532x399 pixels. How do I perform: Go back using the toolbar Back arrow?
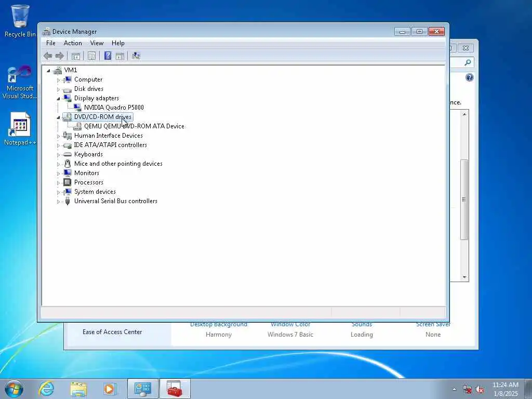coord(48,56)
